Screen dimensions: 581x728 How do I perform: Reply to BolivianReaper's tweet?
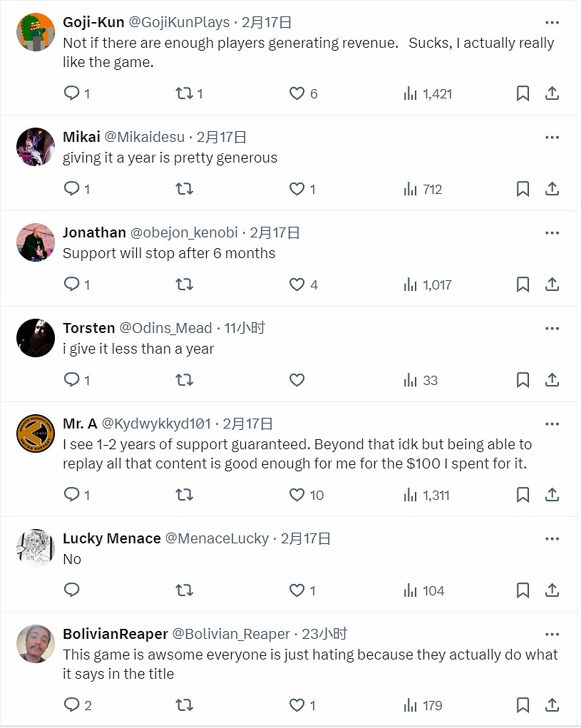click(x=72, y=705)
